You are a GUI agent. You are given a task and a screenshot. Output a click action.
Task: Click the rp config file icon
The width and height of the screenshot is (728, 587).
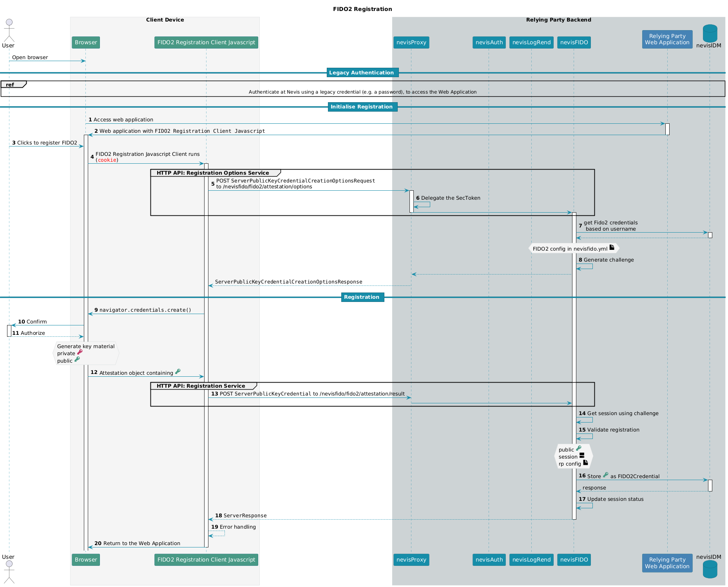coord(586,462)
